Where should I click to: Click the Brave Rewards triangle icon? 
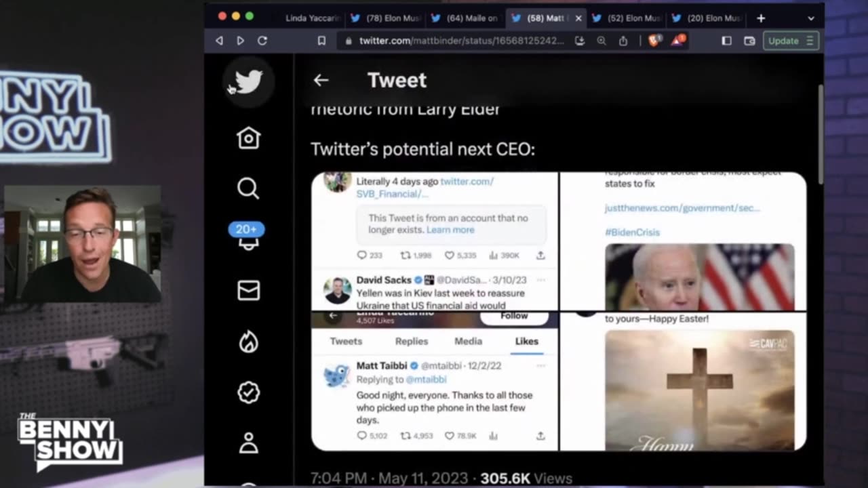point(677,40)
